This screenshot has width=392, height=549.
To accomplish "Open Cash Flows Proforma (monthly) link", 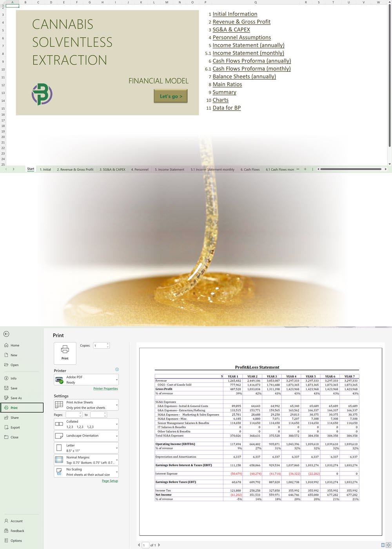I will (x=252, y=69).
